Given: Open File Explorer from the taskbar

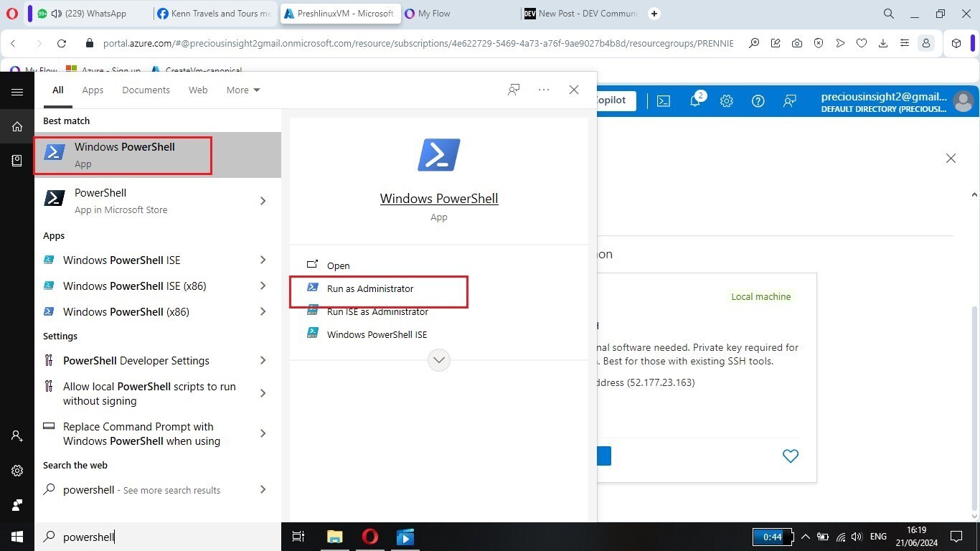Looking at the screenshot, I should tap(334, 537).
